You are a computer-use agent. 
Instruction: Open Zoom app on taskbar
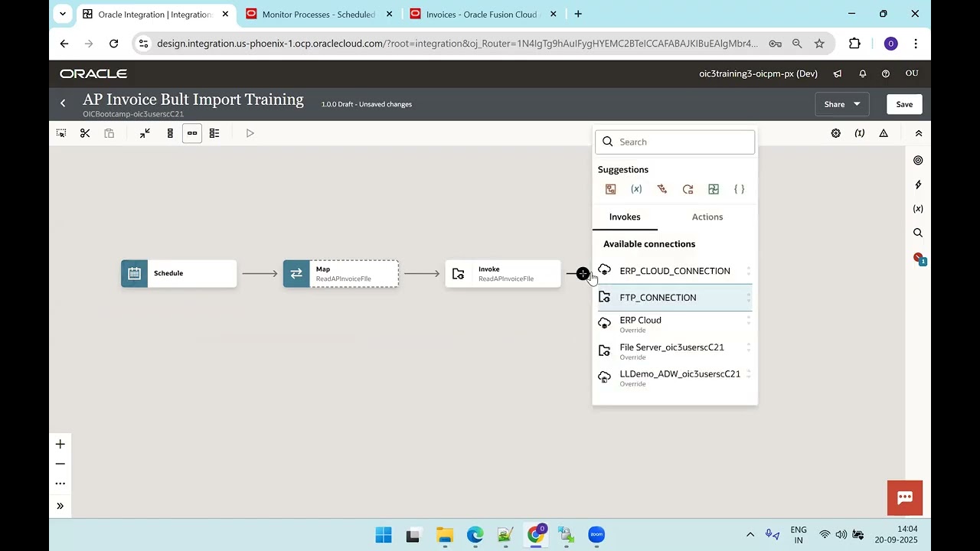[596, 535]
